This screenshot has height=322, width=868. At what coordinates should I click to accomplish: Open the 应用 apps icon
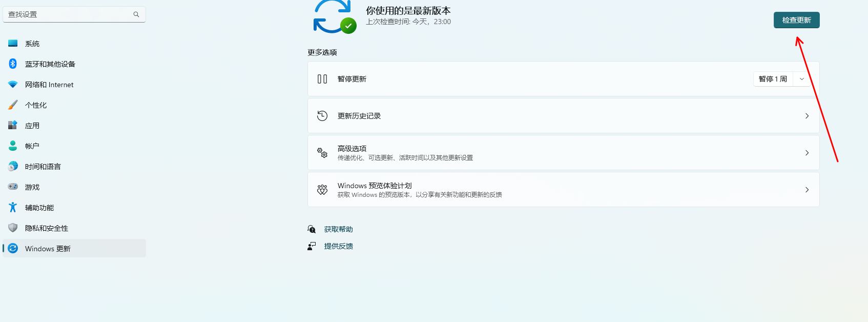pyautogui.click(x=13, y=125)
